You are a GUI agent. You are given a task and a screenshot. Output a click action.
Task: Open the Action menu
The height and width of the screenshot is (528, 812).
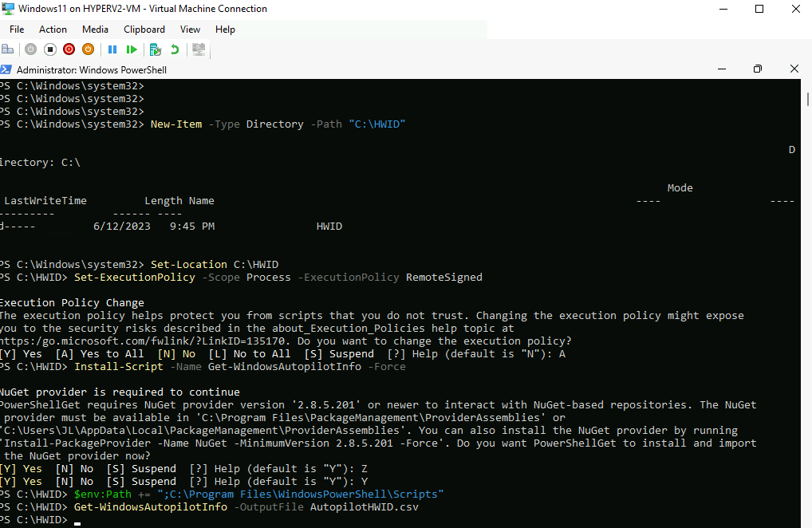coord(53,30)
